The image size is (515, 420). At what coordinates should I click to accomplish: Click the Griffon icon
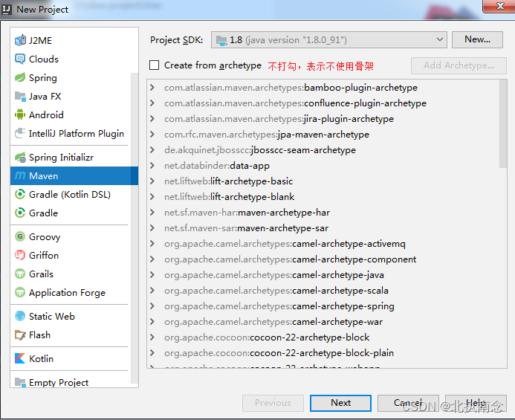click(20, 256)
